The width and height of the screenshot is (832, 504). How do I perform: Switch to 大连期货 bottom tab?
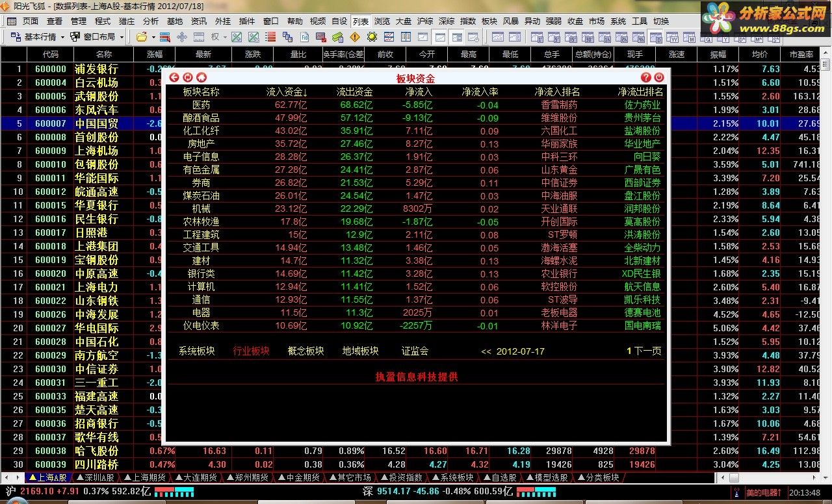click(x=196, y=477)
